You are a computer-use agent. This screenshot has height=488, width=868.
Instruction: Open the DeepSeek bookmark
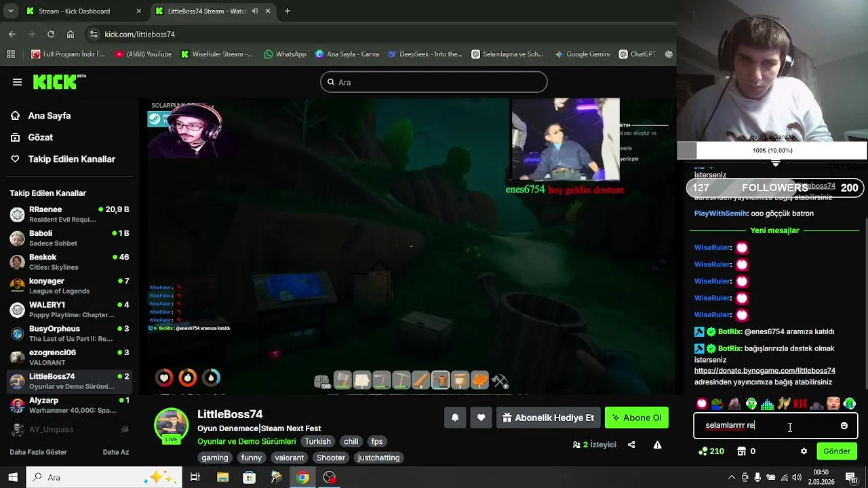pos(425,54)
